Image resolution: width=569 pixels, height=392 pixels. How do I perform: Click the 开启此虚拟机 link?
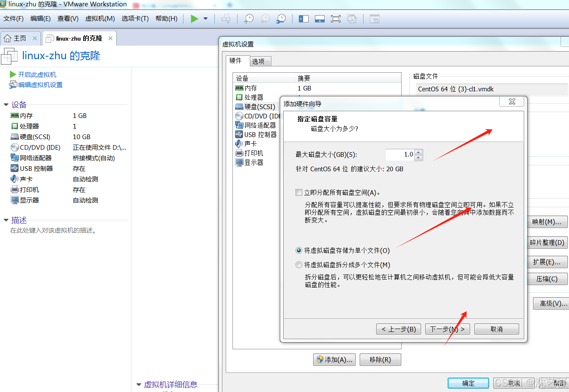tap(37, 74)
